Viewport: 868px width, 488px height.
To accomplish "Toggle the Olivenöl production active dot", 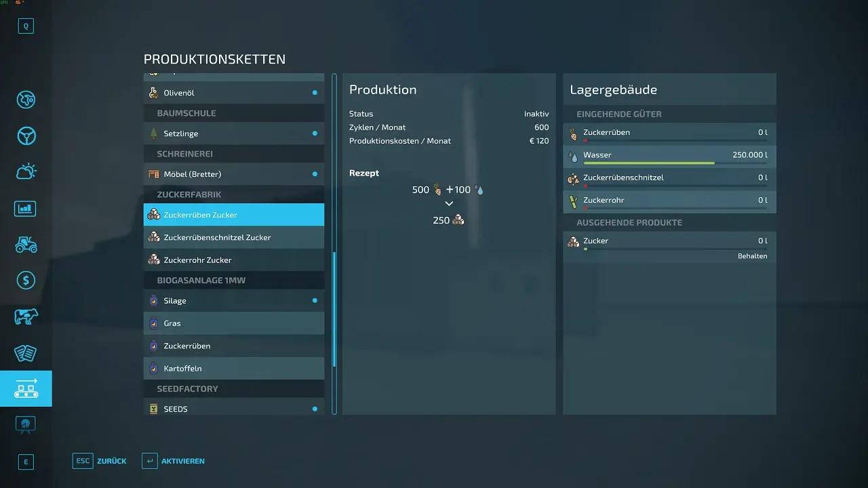I will 315,93.
